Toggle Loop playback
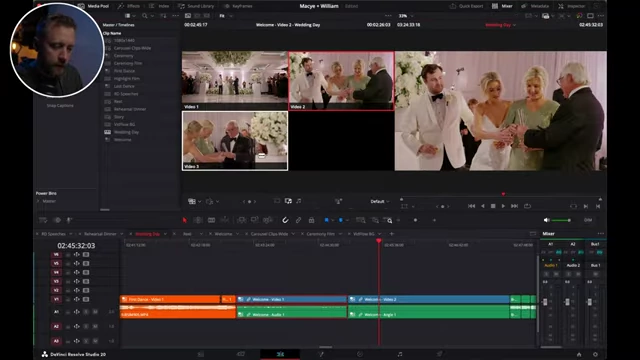The image size is (640, 360). pos(527,206)
